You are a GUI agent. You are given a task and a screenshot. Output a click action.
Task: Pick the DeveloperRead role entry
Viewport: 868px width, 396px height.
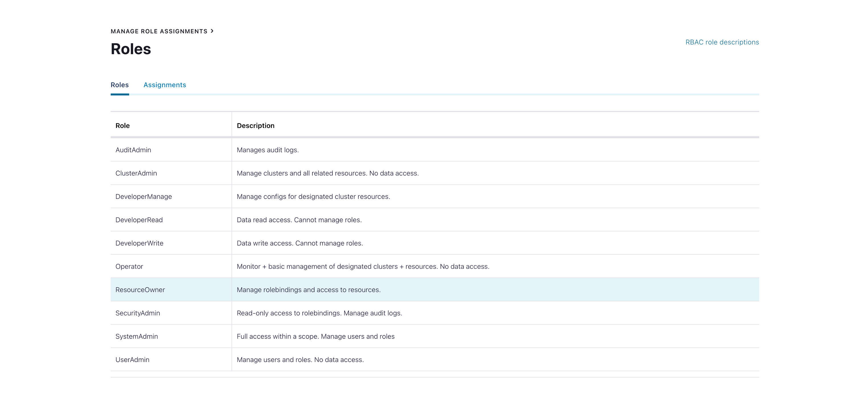coord(139,220)
